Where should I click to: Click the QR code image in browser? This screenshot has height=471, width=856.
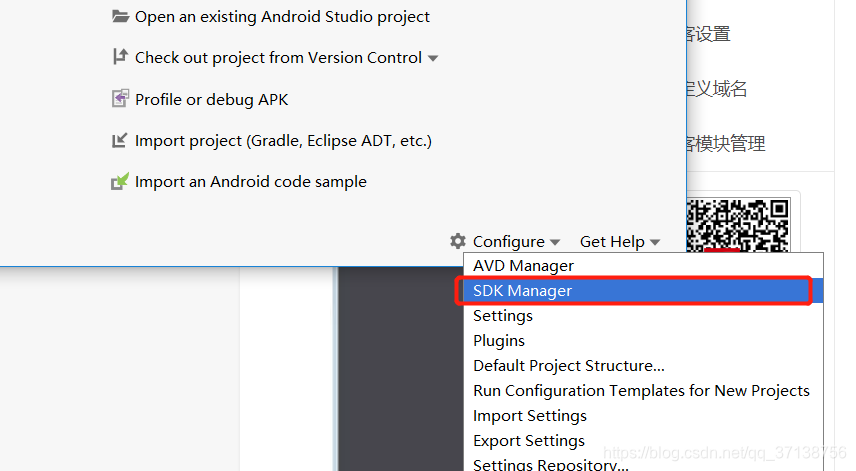click(x=738, y=225)
